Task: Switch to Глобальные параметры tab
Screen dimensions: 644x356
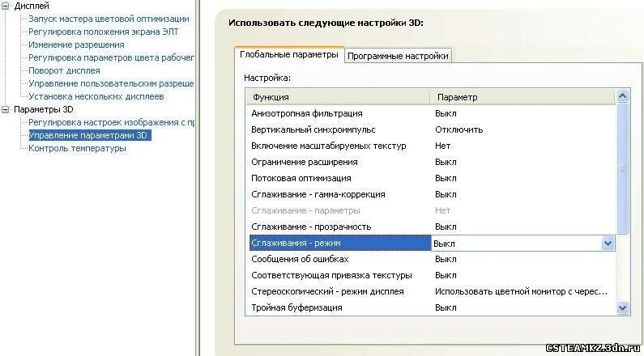Action: [x=289, y=54]
